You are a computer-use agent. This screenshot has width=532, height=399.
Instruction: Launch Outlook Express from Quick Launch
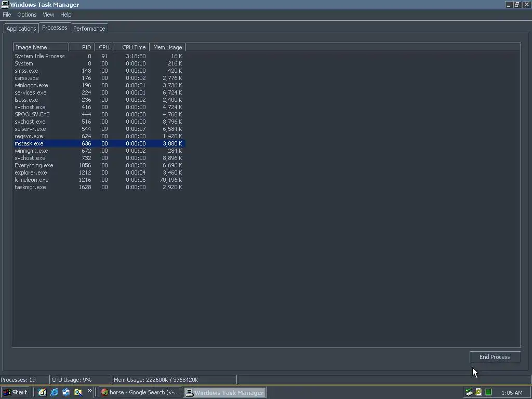66,392
